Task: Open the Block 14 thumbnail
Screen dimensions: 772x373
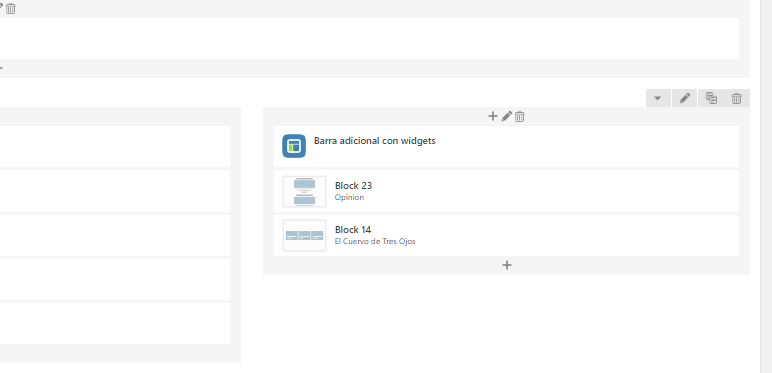Action: 304,235
